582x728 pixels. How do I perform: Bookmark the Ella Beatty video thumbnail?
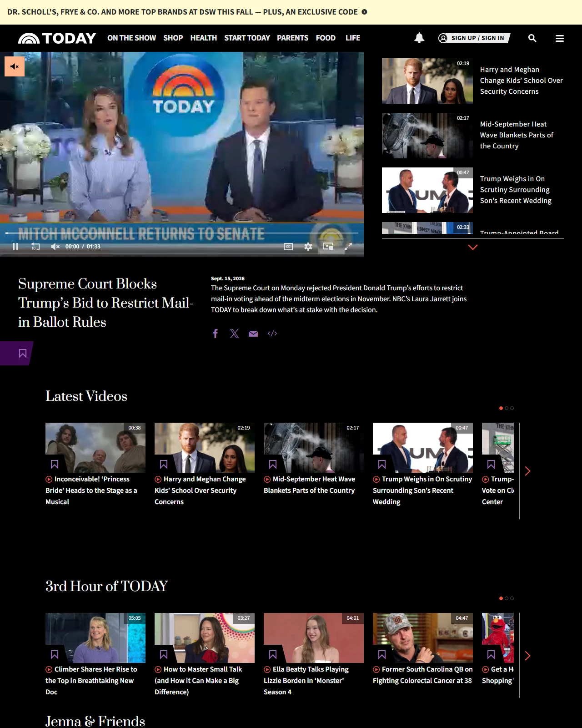273,654
